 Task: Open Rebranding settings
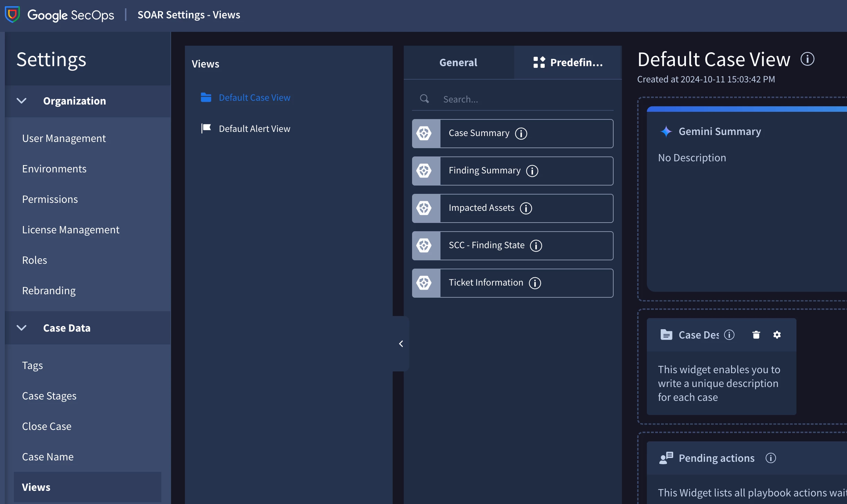tap(49, 290)
